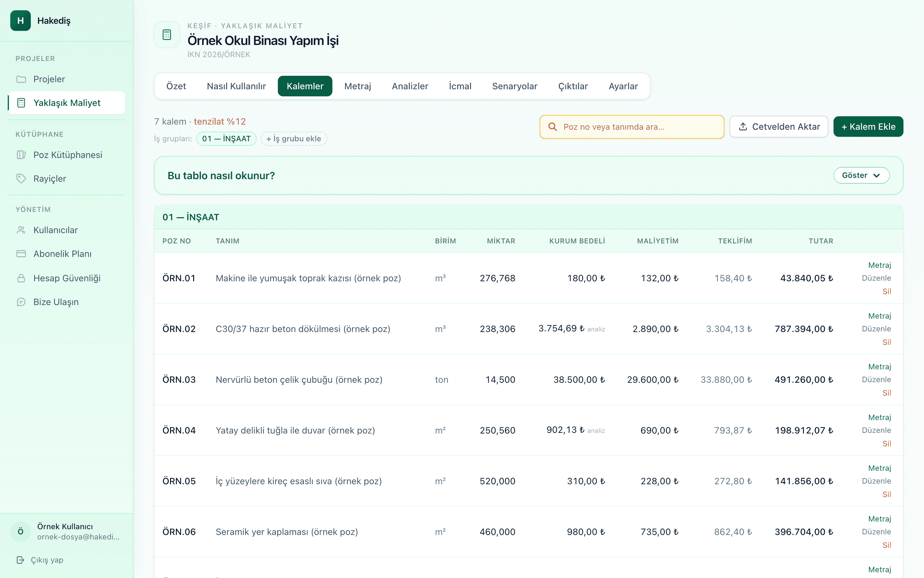Click the Bize Ulaşın chat icon

21,302
